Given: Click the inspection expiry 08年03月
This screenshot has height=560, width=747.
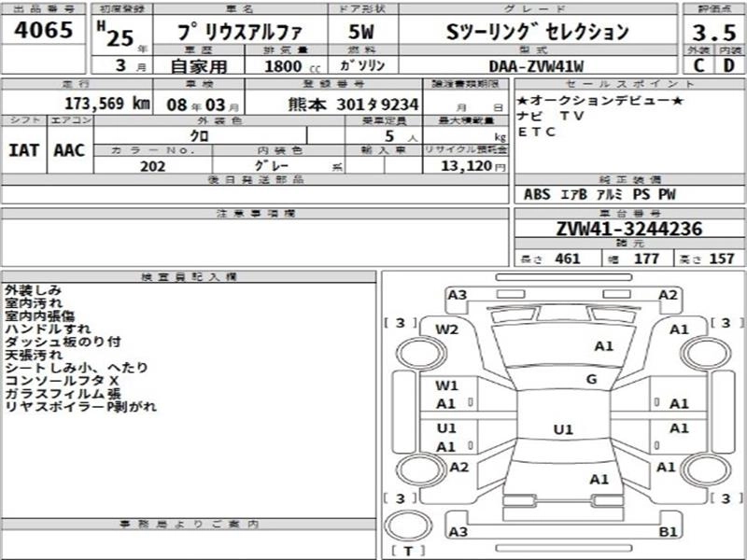Looking at the screenshot, I should (x=203, y=105).
